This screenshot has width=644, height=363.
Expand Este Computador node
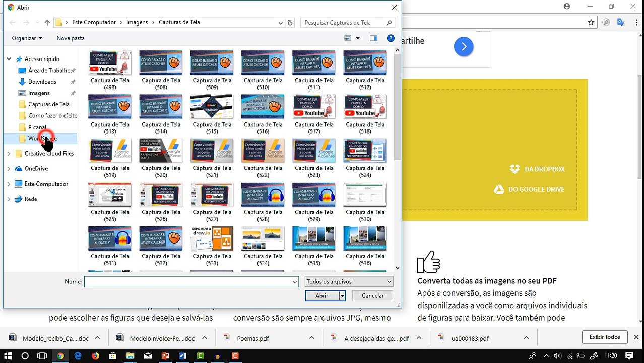(x=9, y=184)
